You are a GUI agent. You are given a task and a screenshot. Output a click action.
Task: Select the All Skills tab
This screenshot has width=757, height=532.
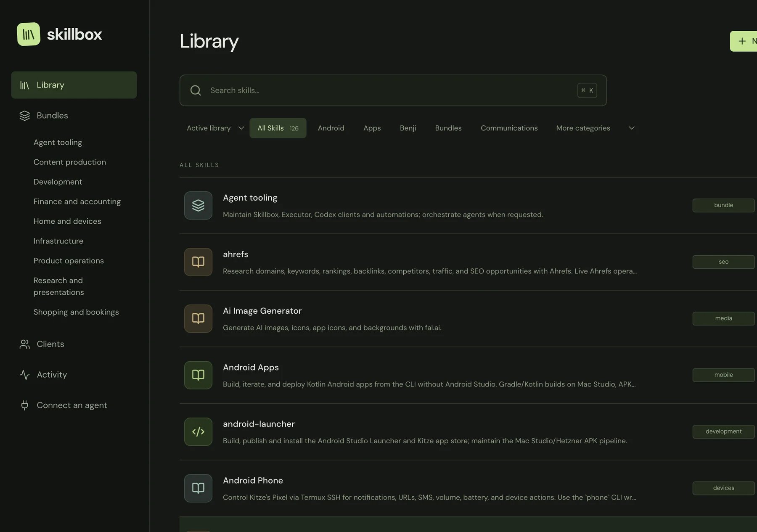click(278, 128)
